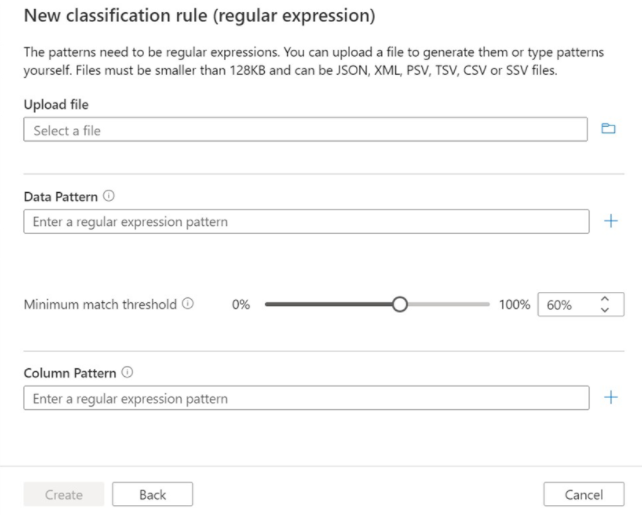This screenshot has height=515, width=642.
Task: Go back with the Back button
Action: click(152, 494)
